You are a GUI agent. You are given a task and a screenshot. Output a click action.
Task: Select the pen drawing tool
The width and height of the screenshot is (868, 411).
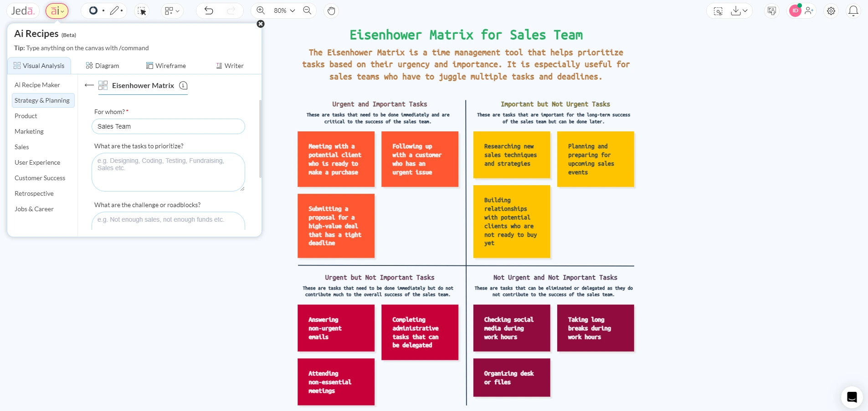click(114, 10)
